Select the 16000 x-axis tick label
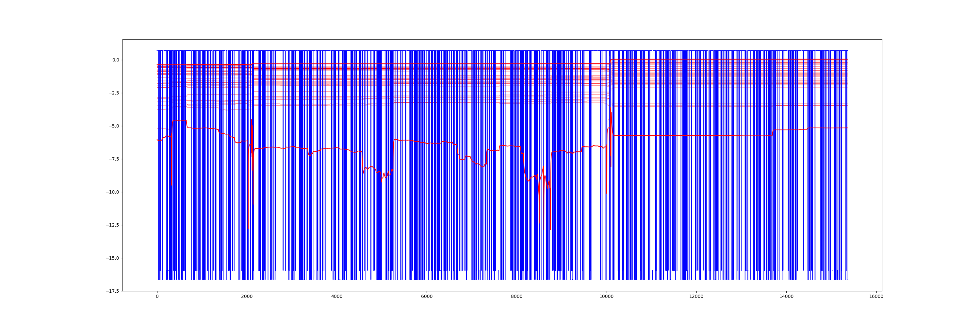 click(x=876, y=296)
